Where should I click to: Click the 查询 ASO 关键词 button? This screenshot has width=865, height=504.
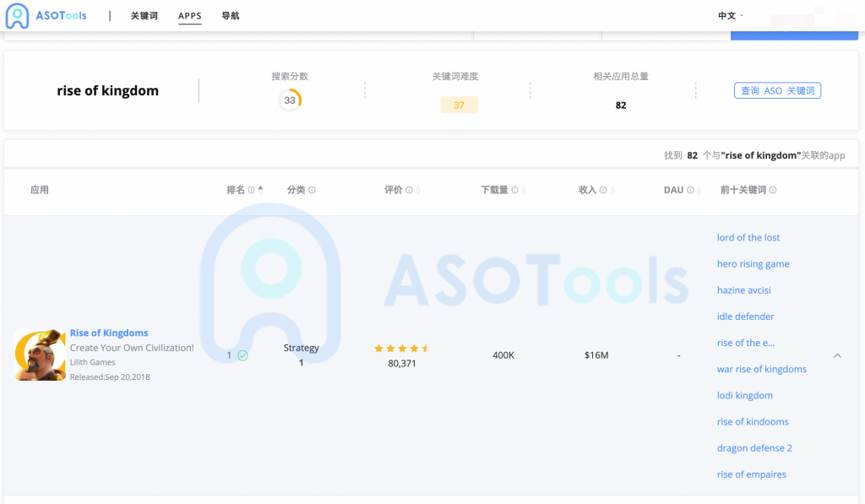[x=777, y=90]
